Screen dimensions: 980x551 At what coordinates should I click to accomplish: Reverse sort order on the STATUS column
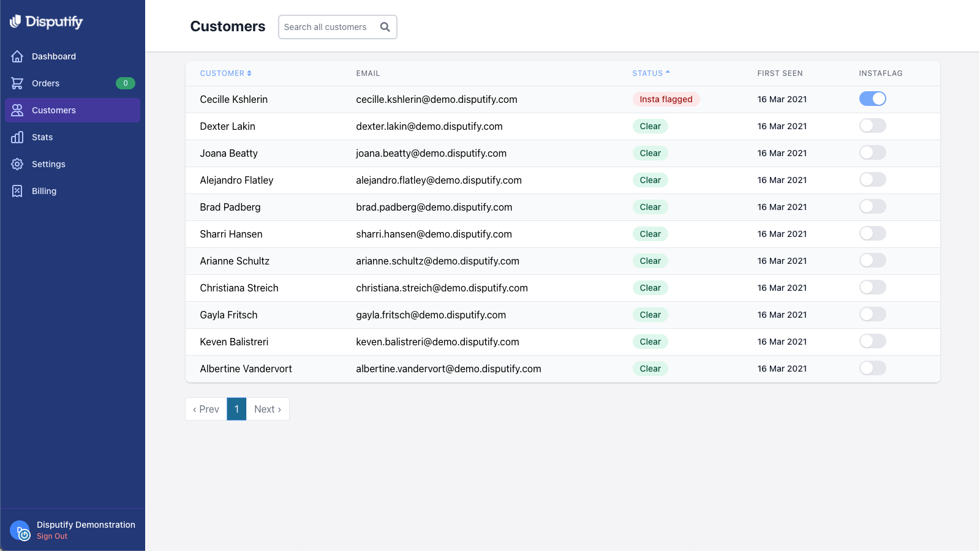coord(650,73)
